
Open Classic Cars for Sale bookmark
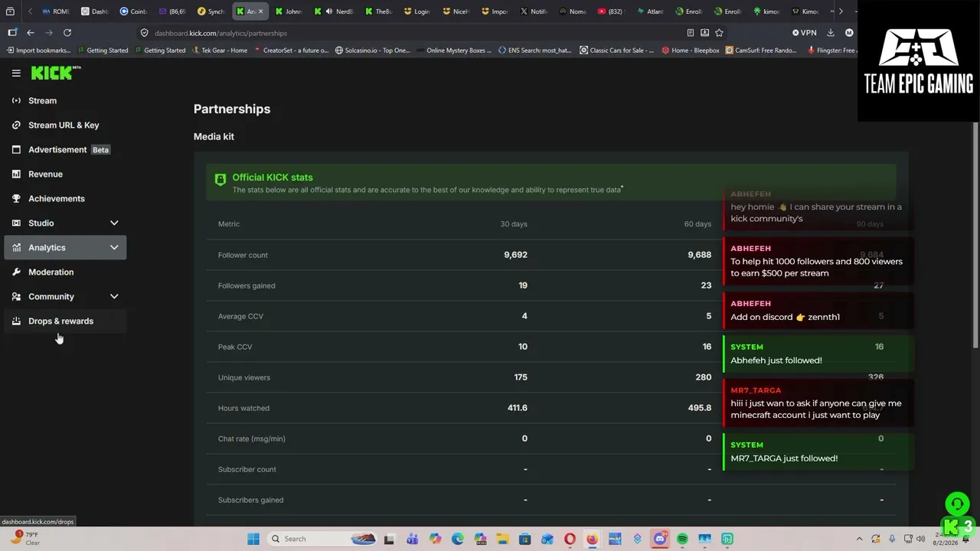click(x=617, y=51)
